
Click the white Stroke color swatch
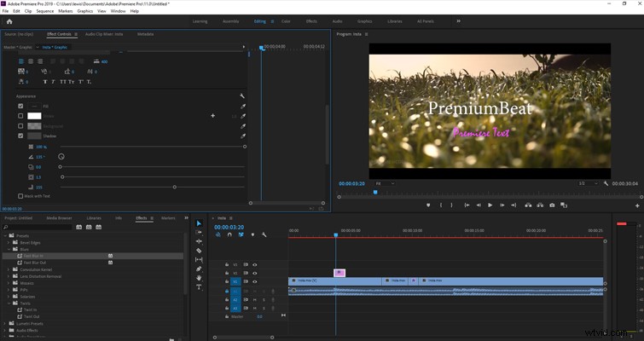pyautogui.click(x=34, y=116)
